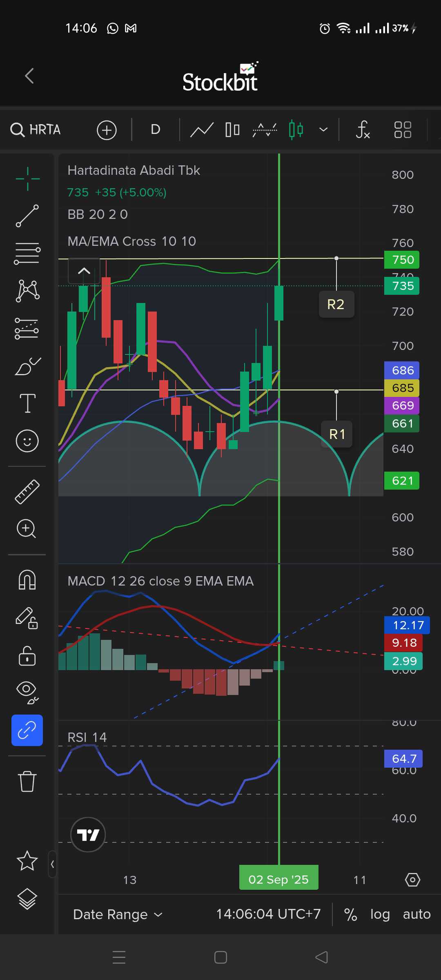The height and width of the screenshot is (980, 441).
Task: Tap the HRTA symbol search
Action: tap(36, 130)
